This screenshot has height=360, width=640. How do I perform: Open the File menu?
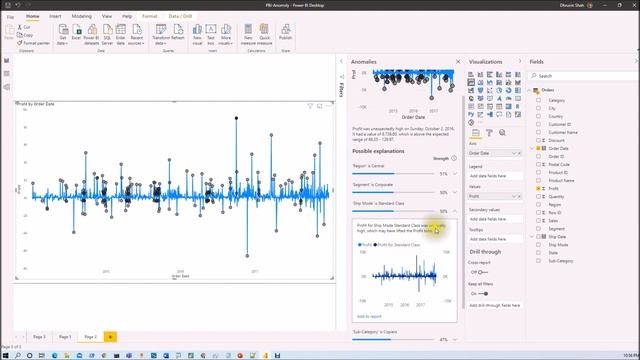click(10, 17)
